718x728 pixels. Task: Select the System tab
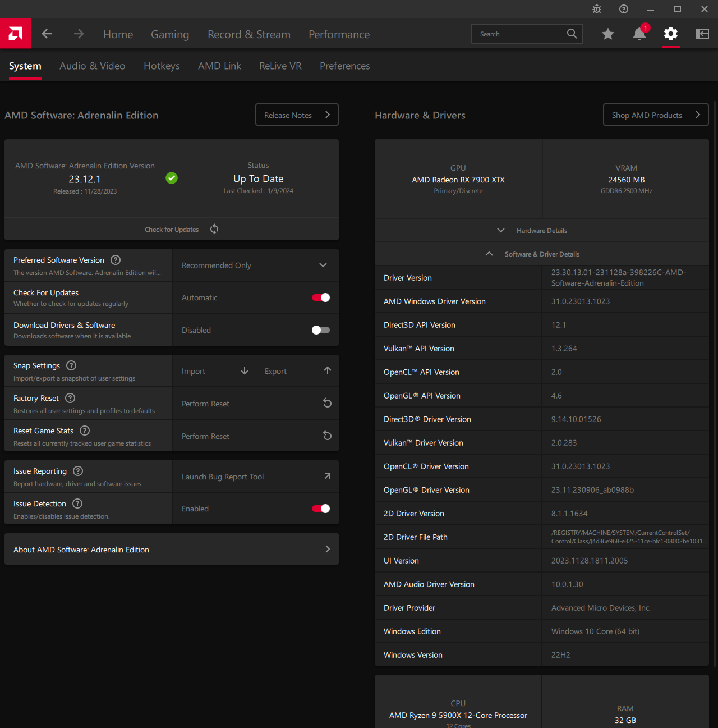[x=25, y=66]
